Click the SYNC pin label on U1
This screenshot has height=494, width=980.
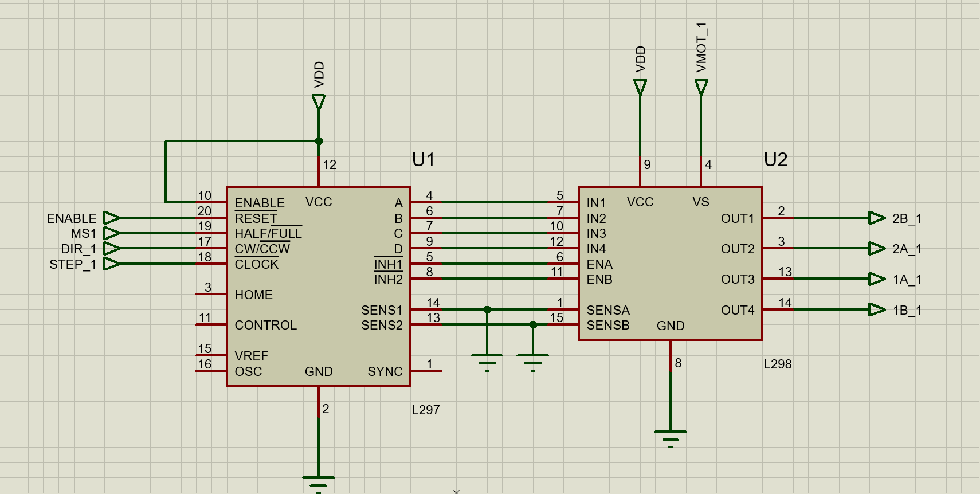(x=385, y=371)
